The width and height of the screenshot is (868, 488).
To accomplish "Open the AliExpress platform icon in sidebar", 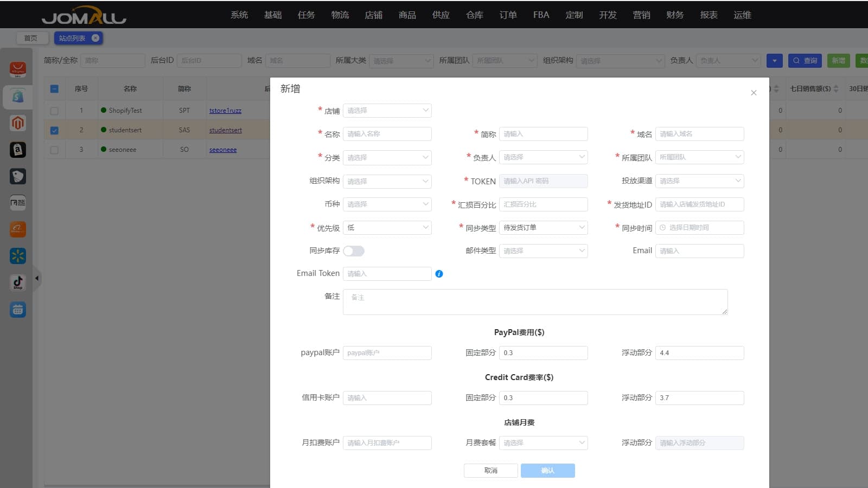I will pyautogui.click(x=18, y=69).
